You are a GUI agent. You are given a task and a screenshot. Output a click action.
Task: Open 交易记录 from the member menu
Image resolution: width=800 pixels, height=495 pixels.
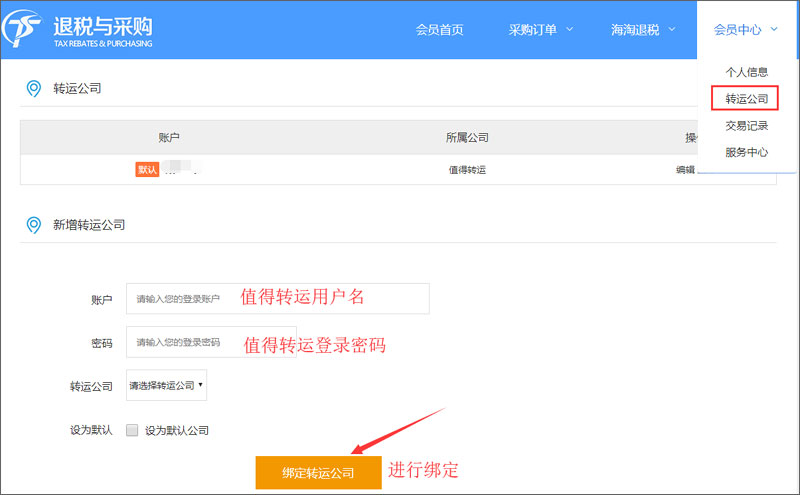point(746,126)
